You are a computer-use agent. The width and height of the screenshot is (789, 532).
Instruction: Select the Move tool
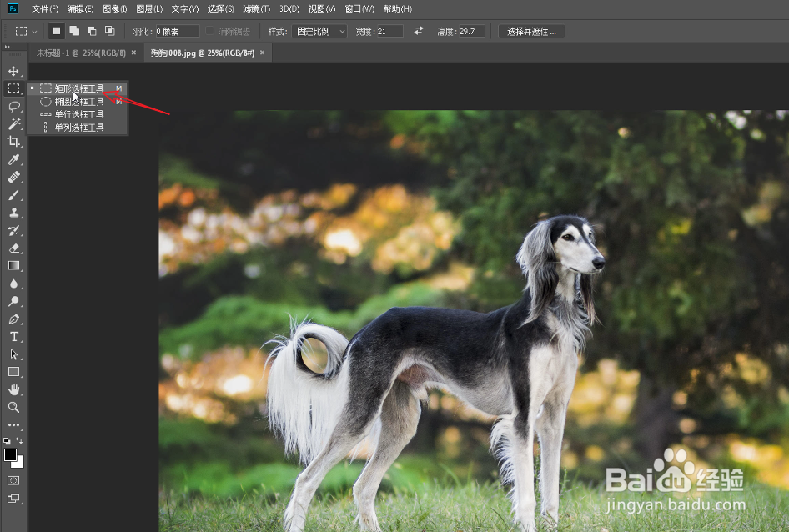[x=13, y=71]
